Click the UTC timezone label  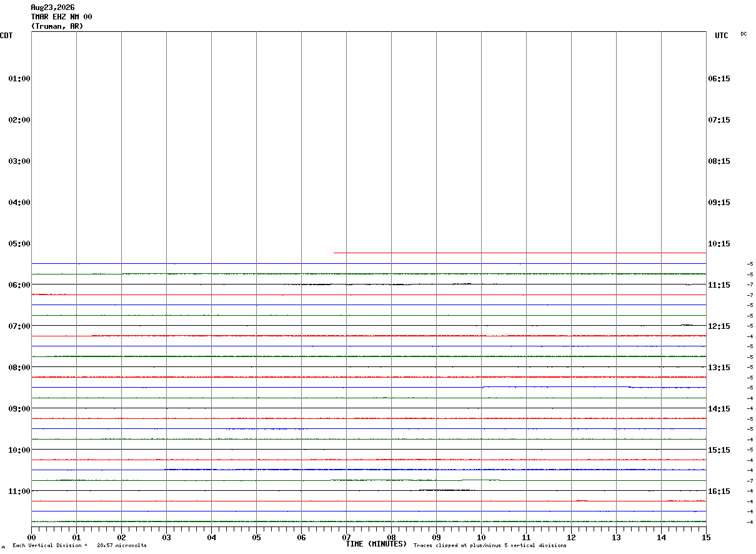click(x=722, y=36)
